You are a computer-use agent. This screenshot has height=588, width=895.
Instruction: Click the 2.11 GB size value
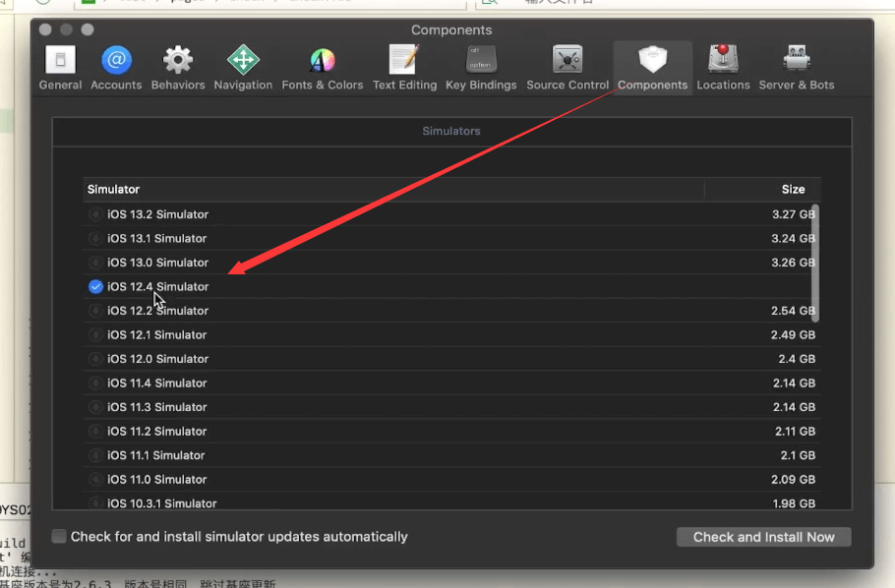[795, 432]
